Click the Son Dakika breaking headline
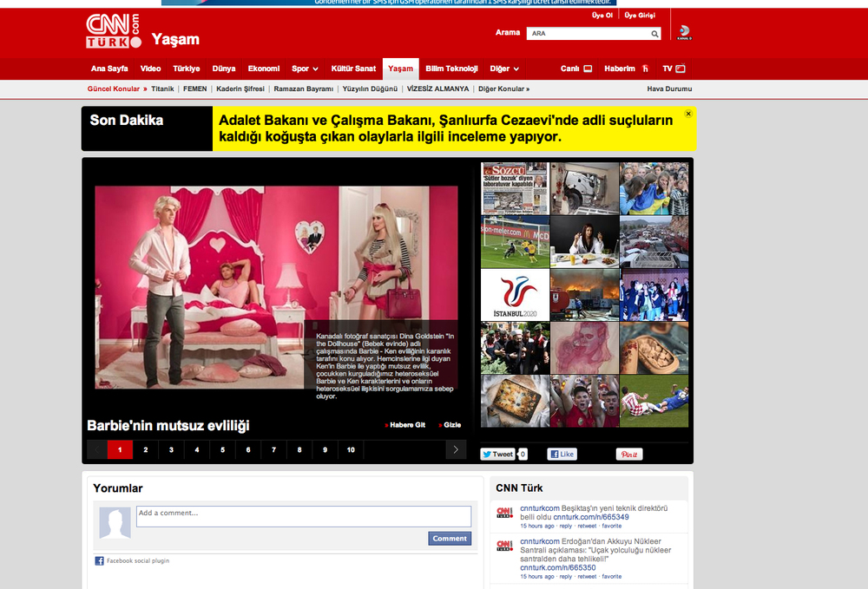Screen dimensions: 868x589 tap(445, 128)
